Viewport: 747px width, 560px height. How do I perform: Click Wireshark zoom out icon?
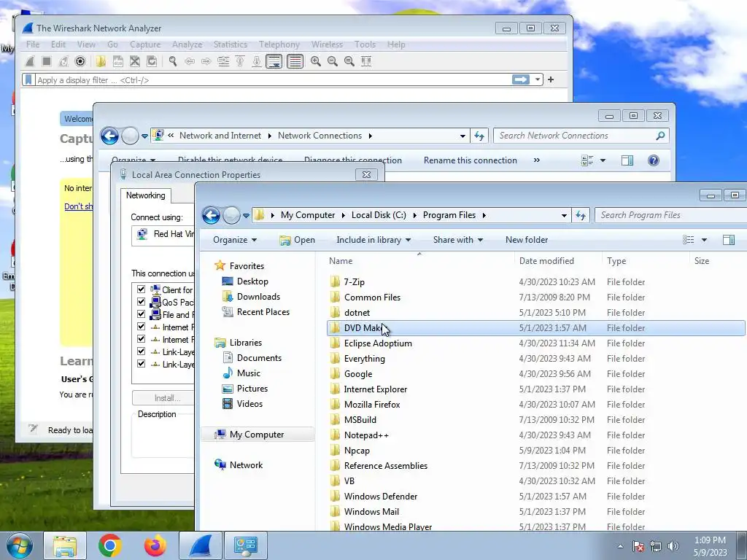click(x=332, y=61)
